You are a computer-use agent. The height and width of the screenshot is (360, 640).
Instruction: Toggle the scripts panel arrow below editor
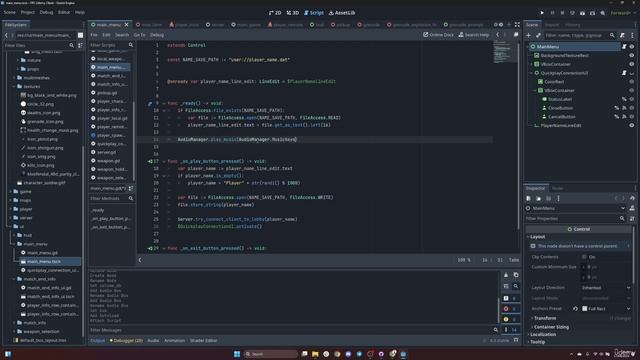140,260
